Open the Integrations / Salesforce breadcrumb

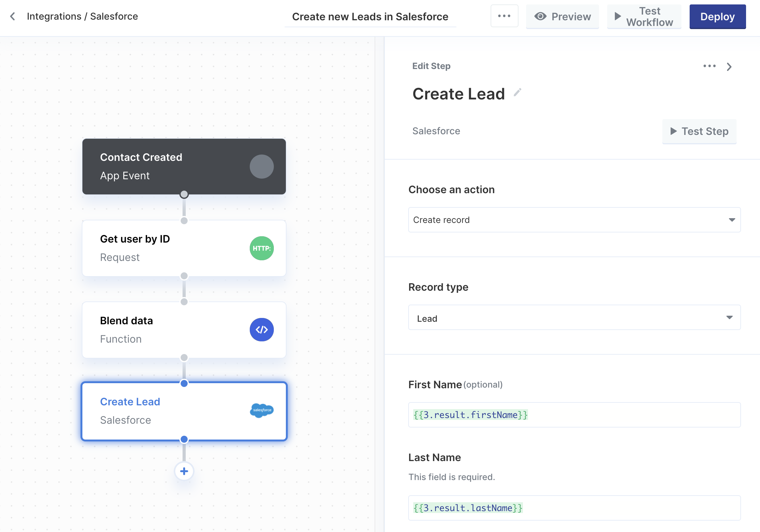click(x=82, y=16)
